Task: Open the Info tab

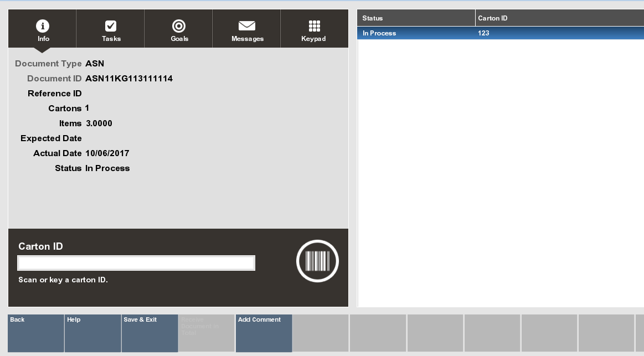Action: click(x=42, y=29)
